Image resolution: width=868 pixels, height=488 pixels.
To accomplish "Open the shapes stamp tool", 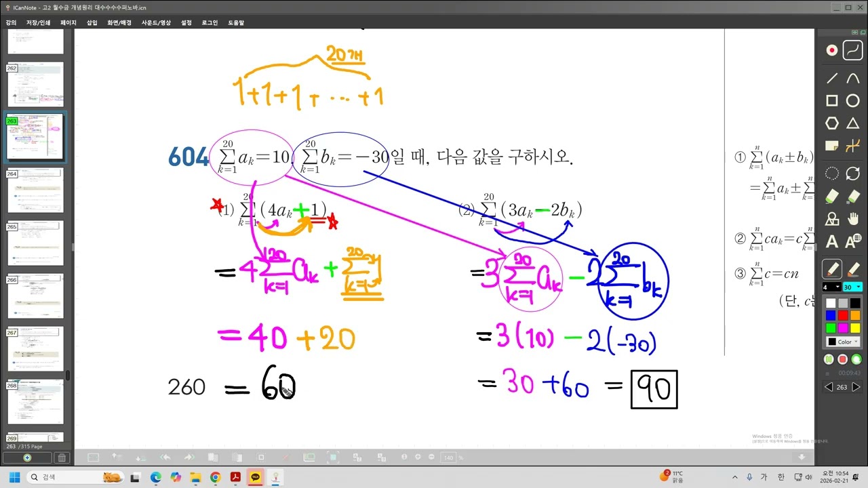I will 831,219.
